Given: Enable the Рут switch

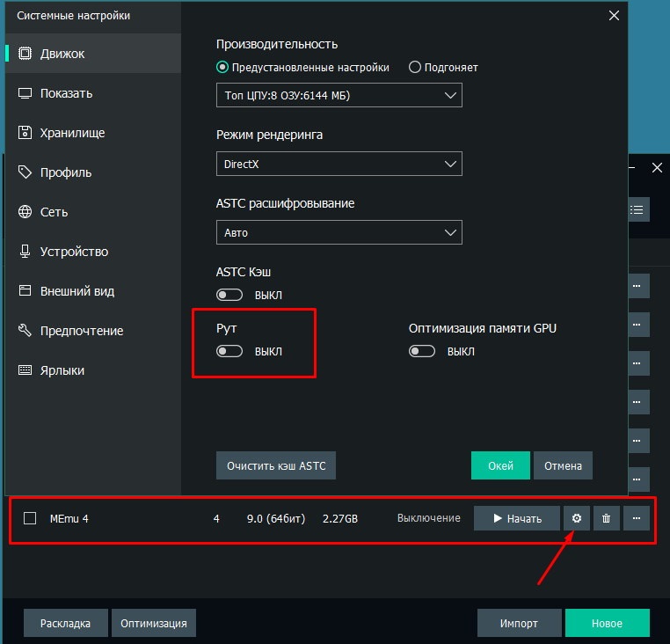Looking at the screenshot, I should 229,352.
